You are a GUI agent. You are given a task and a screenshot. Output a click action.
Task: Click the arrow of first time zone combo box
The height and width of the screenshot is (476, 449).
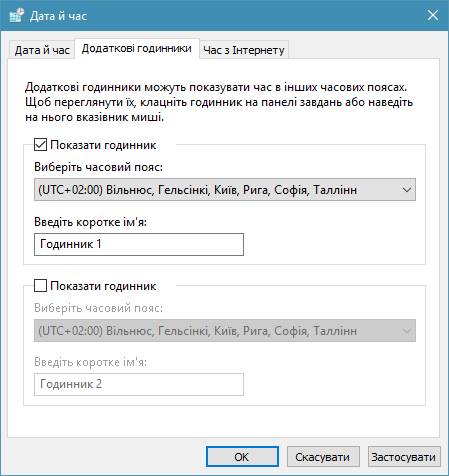pyautogui.click(x=407, y=190)
